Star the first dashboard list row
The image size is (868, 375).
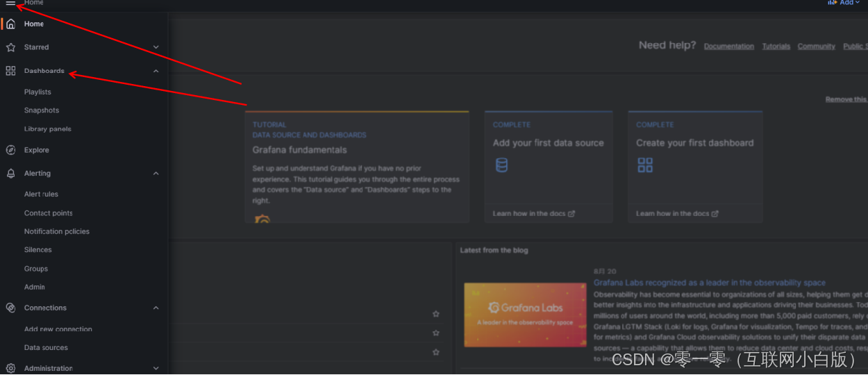pyautogui.click(x=436, y=314)
